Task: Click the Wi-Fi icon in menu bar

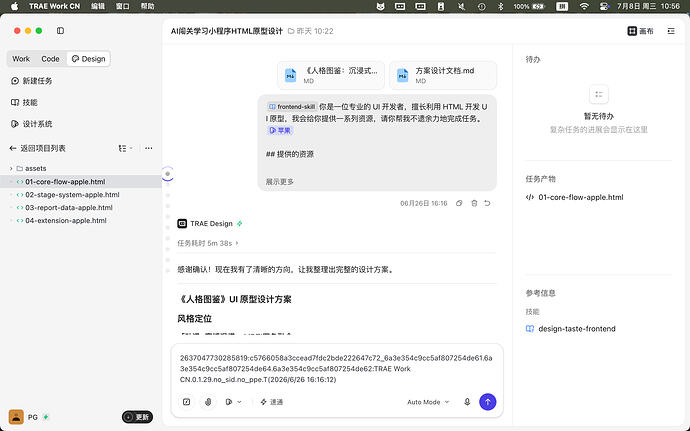Action: (x=584, y=6)
